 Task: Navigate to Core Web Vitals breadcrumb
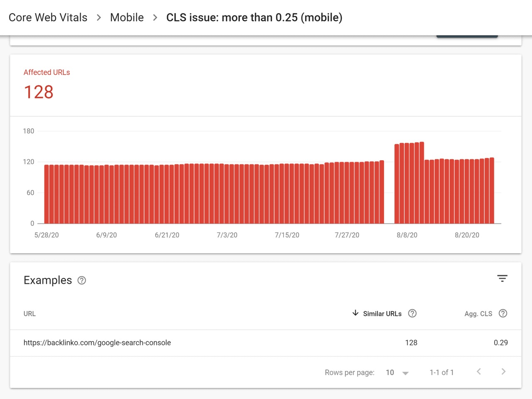(x=48, y=17)
